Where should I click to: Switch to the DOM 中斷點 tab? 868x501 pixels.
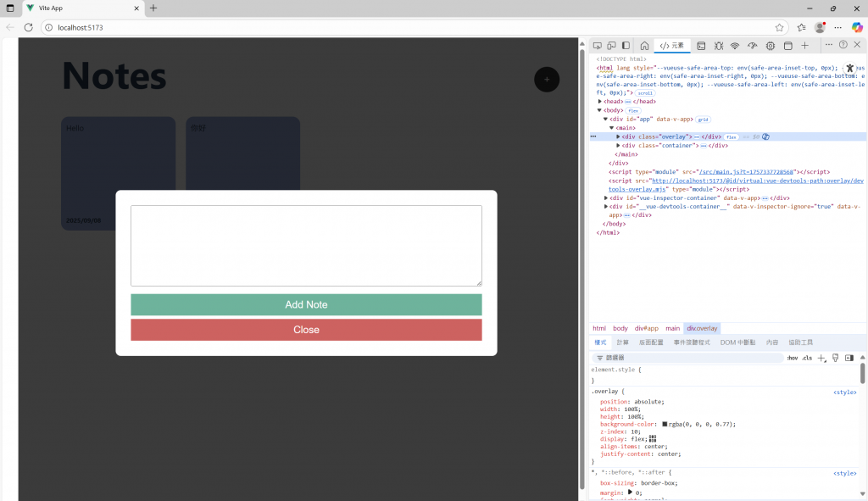click(x=738, y=342)
